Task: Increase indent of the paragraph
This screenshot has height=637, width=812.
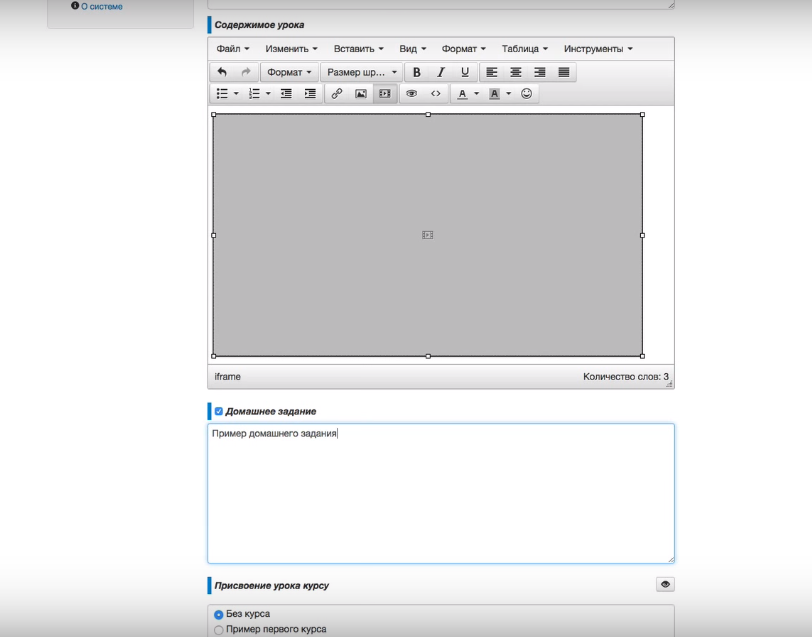Action: (x=310, y=93)
